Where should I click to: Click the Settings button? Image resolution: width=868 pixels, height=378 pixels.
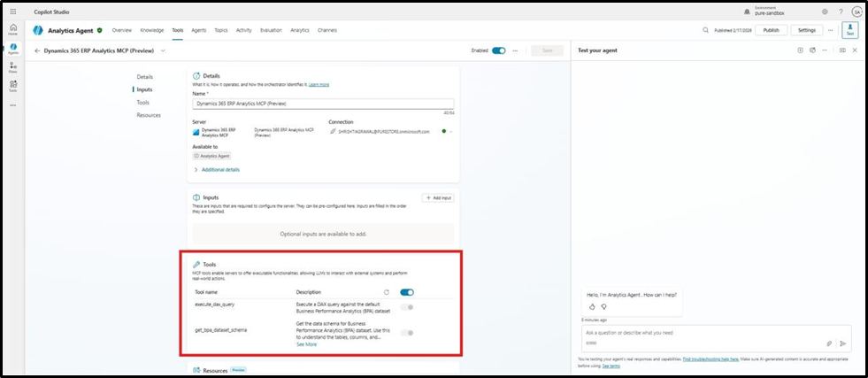coord(807,30)
